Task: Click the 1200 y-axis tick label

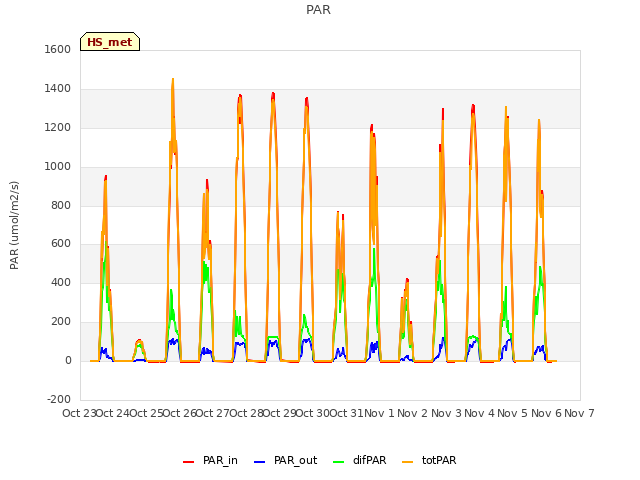Action: [58, 128]
